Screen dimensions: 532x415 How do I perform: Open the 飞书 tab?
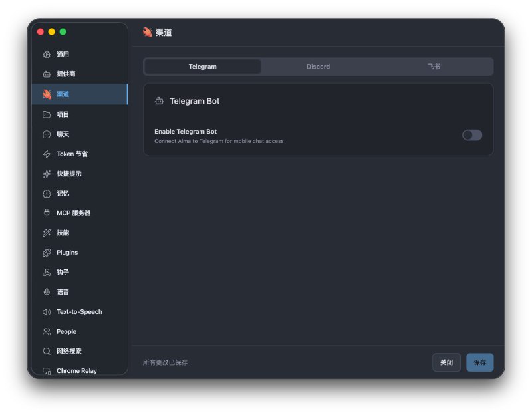434,67
